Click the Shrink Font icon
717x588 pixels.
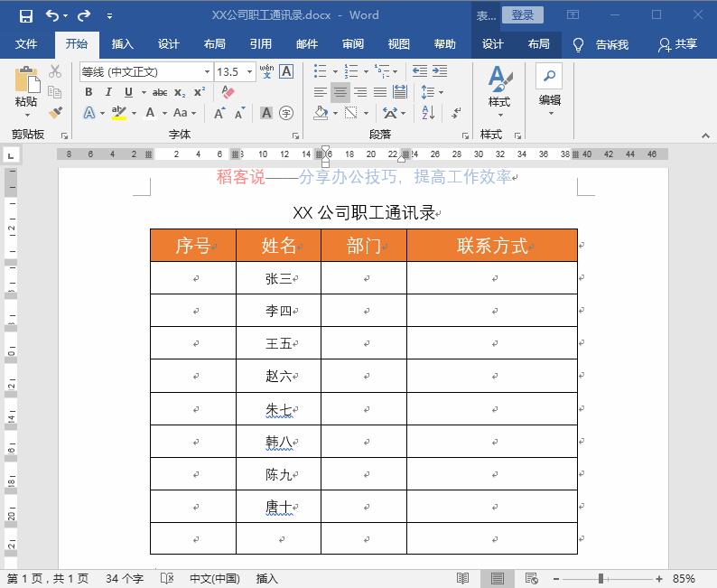[x=239, y=113]
